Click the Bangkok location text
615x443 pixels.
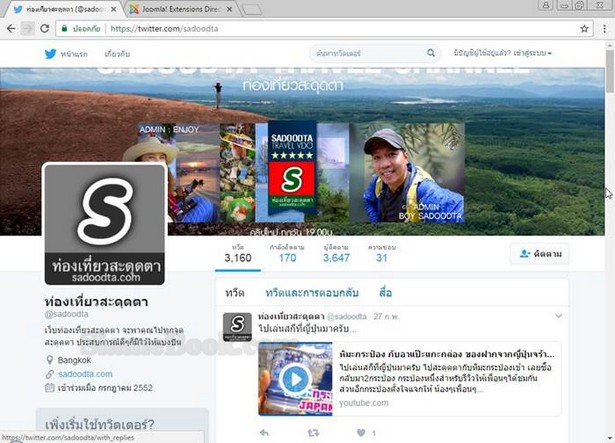click(x=74, y=360)
